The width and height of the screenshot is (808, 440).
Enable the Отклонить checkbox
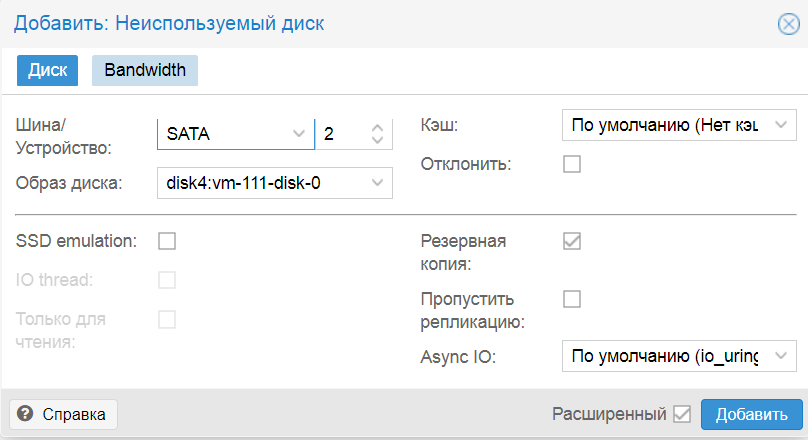(x=572, y=164)
